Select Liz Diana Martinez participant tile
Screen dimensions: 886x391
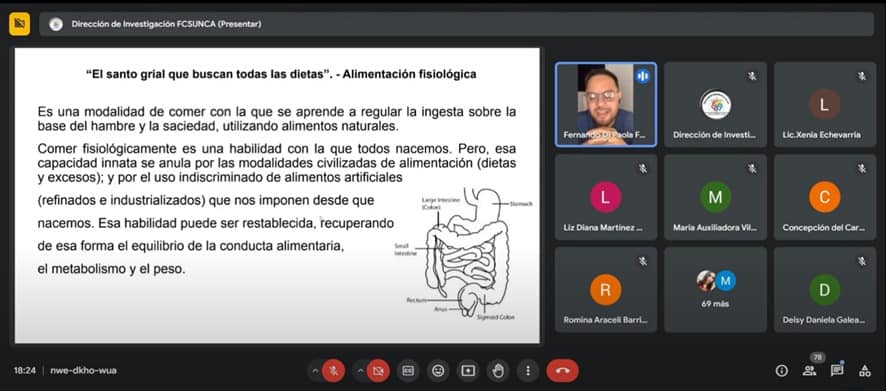click(606, 197)
